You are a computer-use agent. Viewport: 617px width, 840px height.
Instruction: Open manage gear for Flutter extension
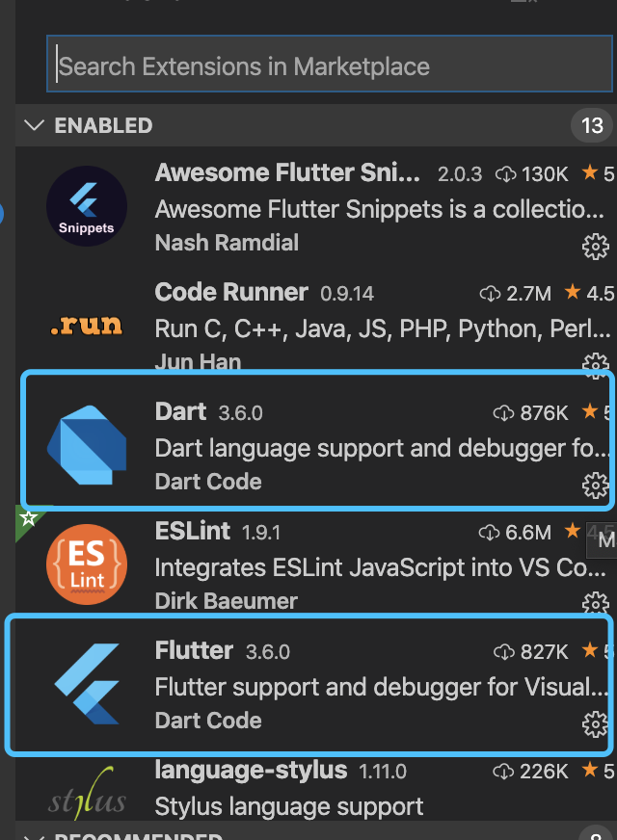596,724
